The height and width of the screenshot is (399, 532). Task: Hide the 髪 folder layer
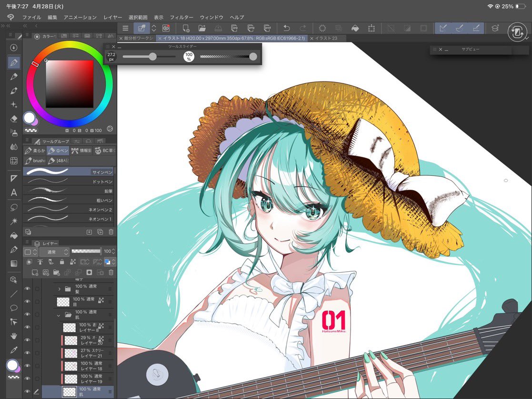click(28, 288)
